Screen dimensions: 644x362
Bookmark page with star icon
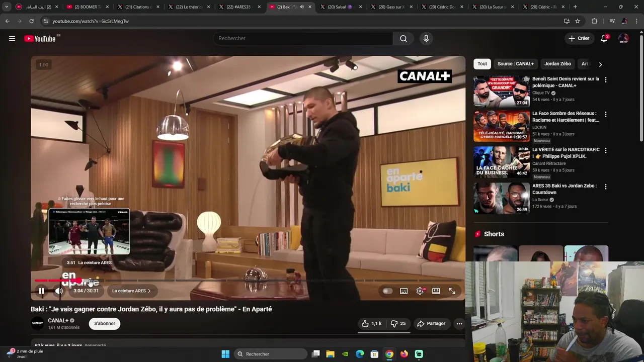pos(578,21)
